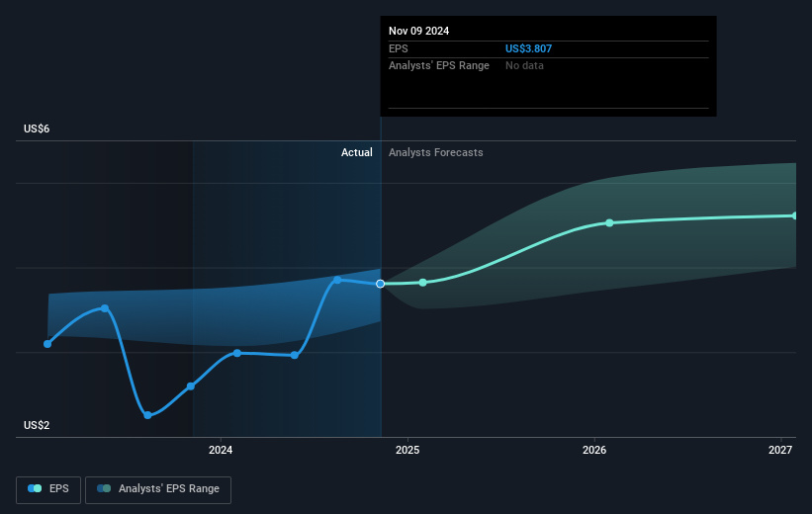Viewport: 812px width, 514px height.
Task: Click the US$2 y-axis label
Action: [x=37, y=425]
